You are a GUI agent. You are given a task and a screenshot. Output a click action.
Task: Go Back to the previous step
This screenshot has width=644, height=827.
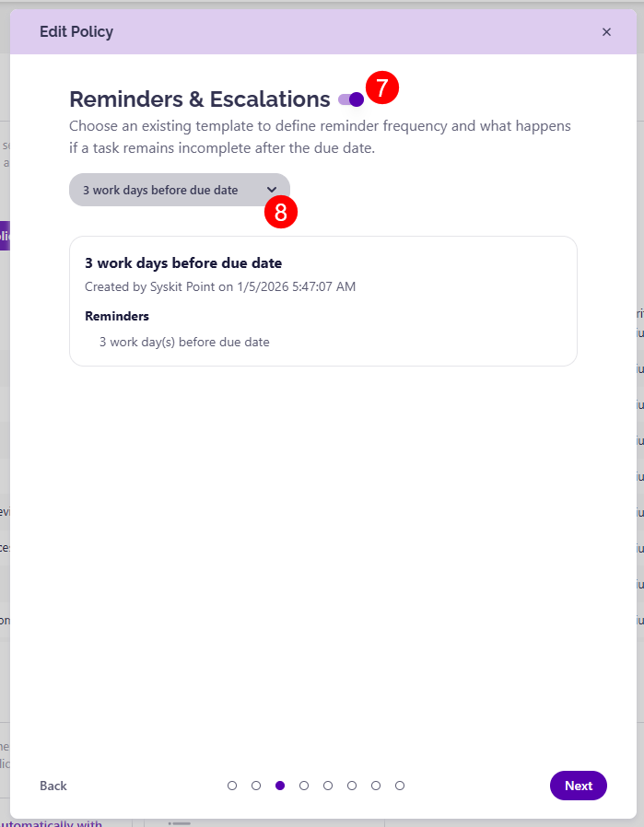pos(53,786)
